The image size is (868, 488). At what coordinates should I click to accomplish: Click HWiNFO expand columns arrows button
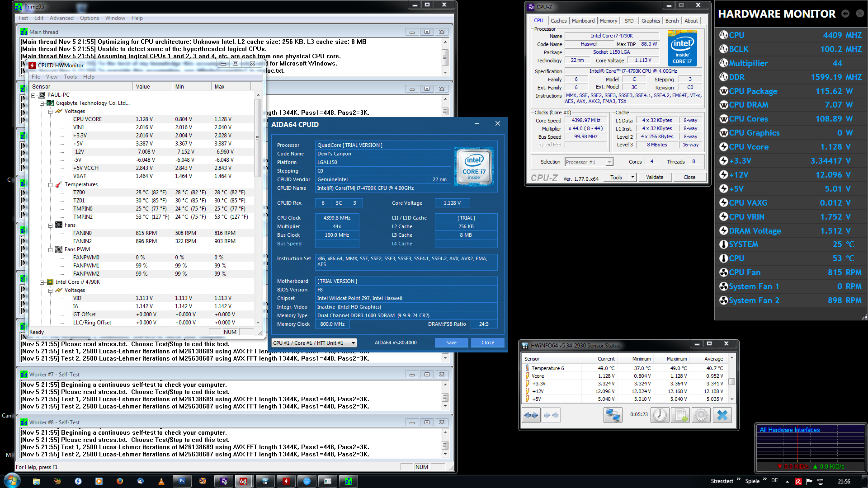[x=531, y=415]
